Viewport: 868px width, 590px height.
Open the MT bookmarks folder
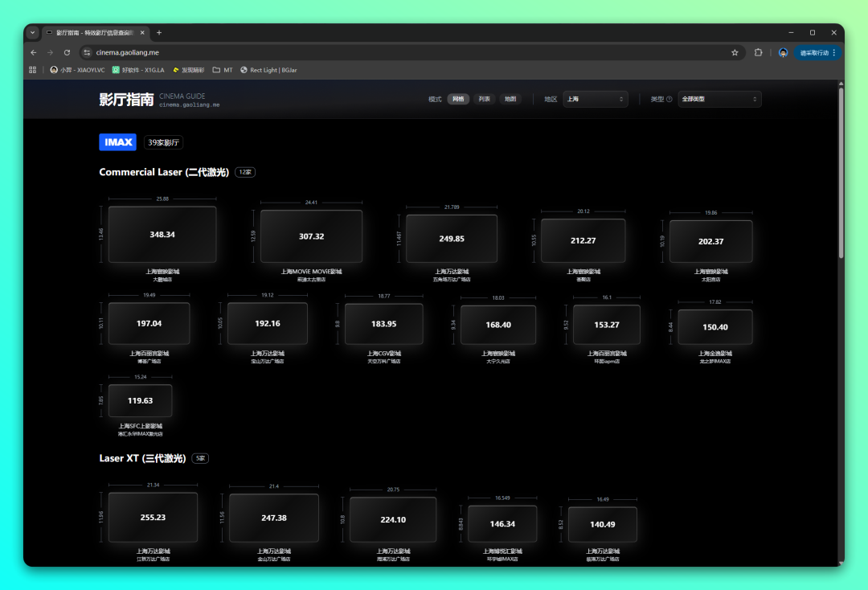pyautogui.click(x=223, y=70)
